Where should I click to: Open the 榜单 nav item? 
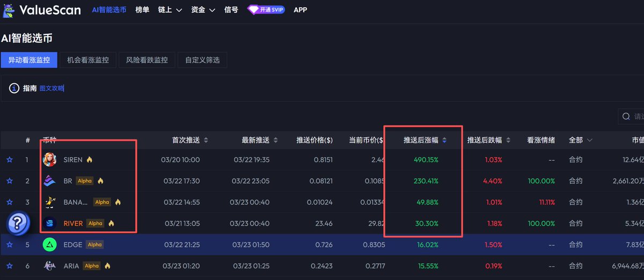coord(142,10)
